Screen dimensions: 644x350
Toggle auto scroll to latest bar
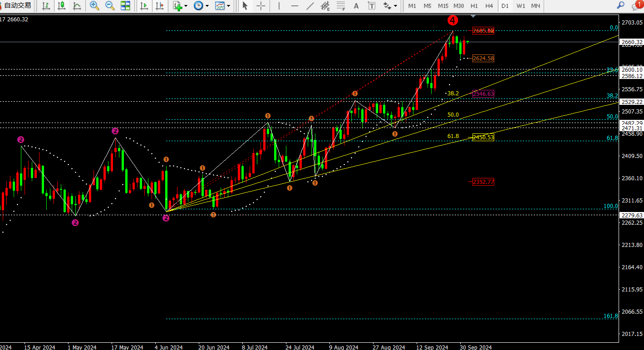coord(144,6)
